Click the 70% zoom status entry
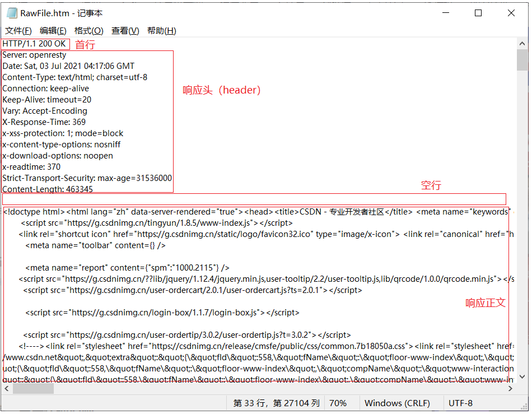 click(x=338, y=403)
